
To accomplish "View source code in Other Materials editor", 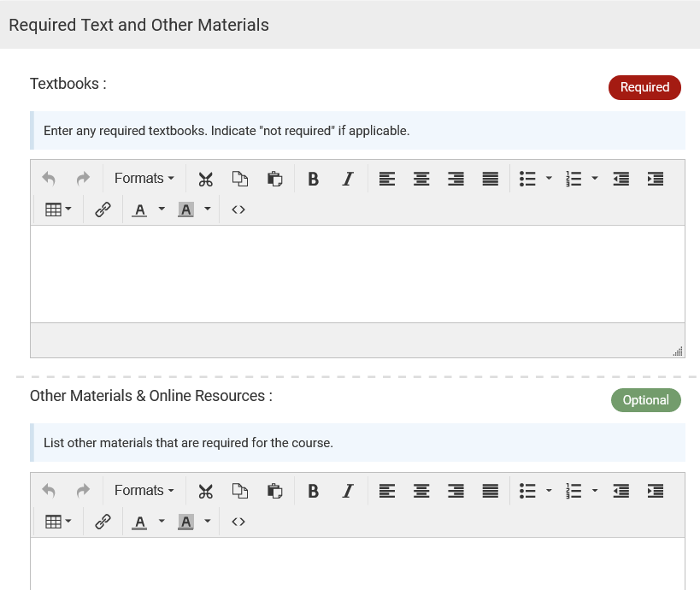I will [238, 522].
